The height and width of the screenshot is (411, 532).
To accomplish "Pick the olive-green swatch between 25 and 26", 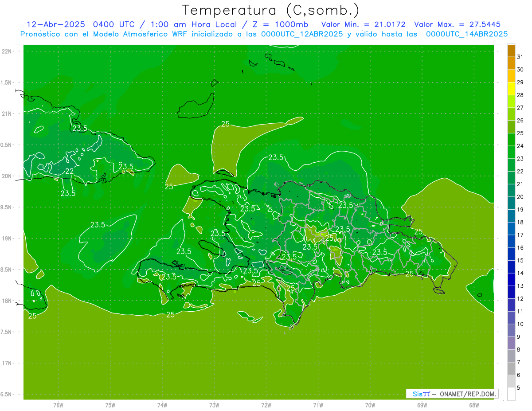I will click(x=511, y=127).
